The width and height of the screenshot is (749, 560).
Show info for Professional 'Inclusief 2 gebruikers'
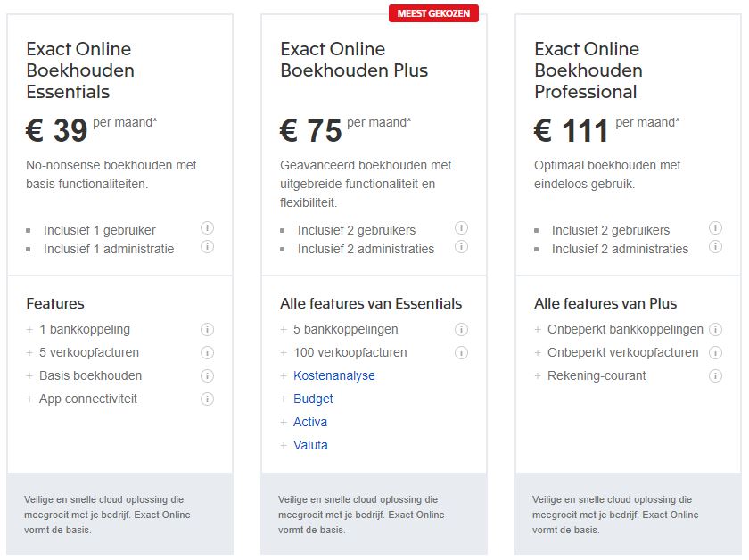715,228
